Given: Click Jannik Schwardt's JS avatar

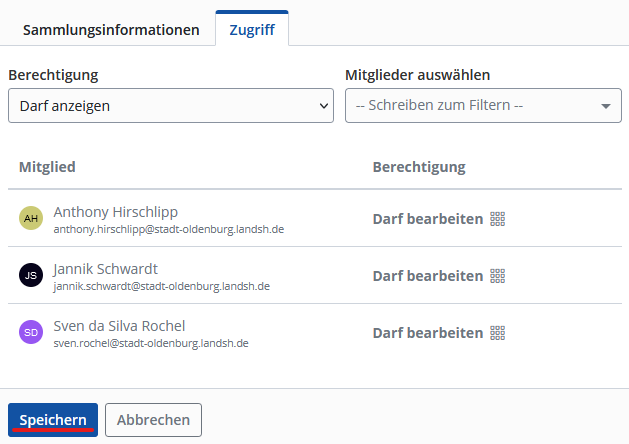Looking at the screenshot, I should (31, 276).
